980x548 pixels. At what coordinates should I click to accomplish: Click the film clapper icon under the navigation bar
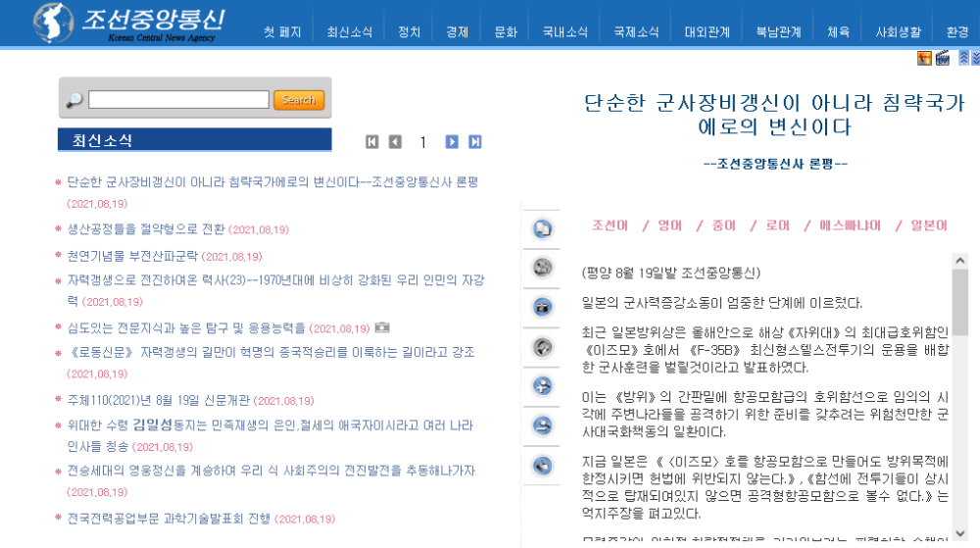coord(943,59)
